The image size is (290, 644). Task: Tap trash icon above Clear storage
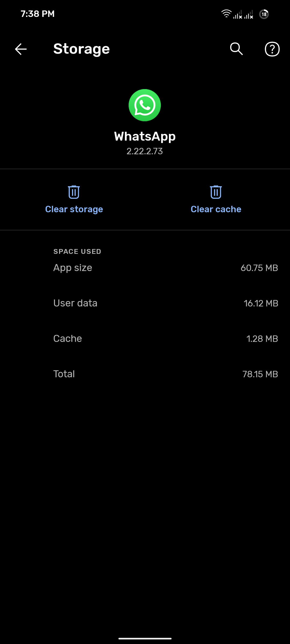click(x=74, y=192)
